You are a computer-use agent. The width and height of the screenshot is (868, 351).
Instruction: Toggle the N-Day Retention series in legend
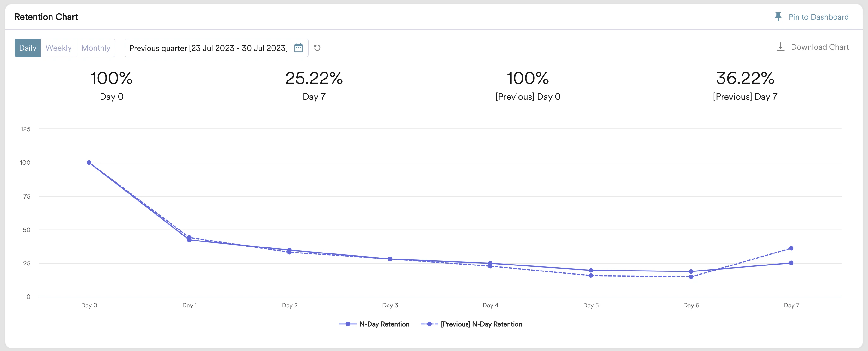[384, 324]
